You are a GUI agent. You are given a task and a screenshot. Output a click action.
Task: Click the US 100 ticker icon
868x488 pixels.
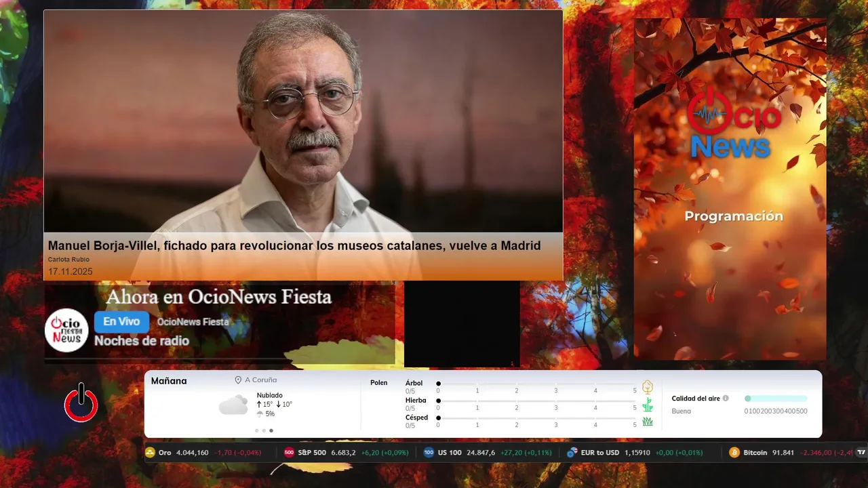coord(429,452)
